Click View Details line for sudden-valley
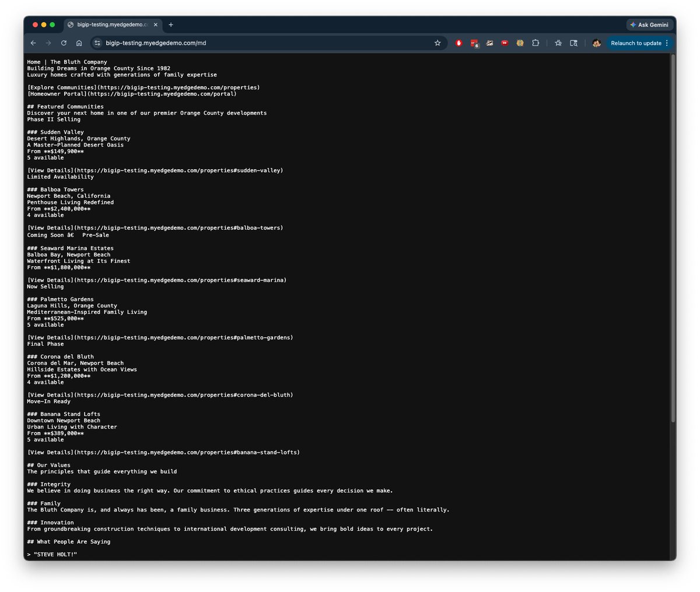700x592 pixels. click(155, 170)
